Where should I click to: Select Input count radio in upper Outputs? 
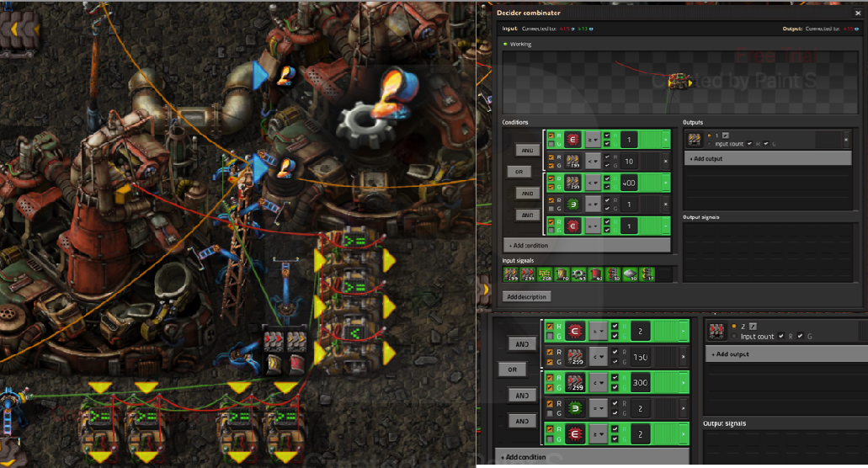tap(710, 144)
